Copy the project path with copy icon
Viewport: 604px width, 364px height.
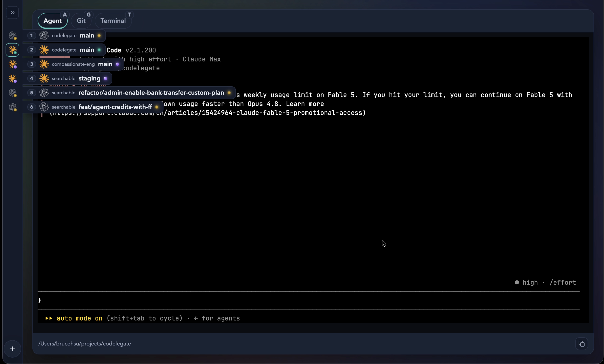581,344
